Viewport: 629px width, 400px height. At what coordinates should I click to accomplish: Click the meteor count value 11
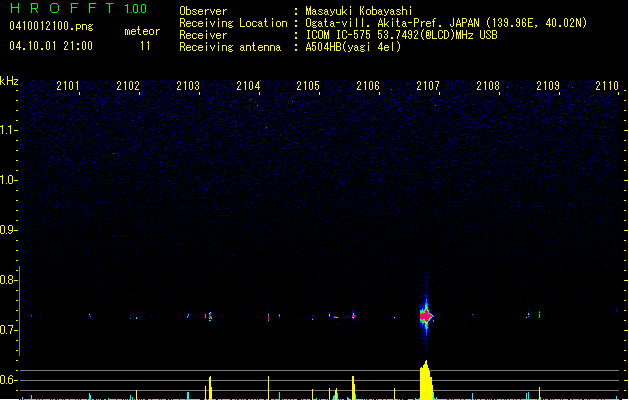click(x=146, y=46)
